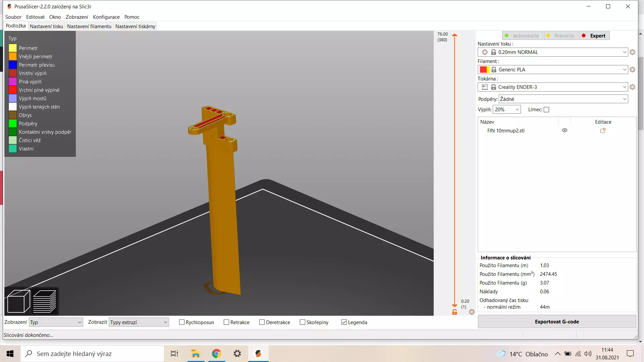Image resolution: width=644 pixels, height=362 pixels.
Task: Uncheck the Legenda checkbox
Action: [x=344, y=322]
